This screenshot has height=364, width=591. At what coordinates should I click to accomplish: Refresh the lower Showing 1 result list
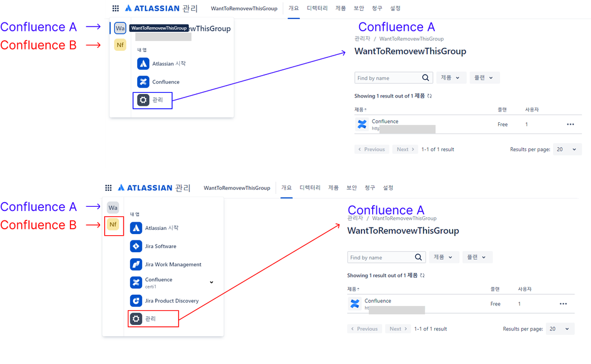click(422, 275)
